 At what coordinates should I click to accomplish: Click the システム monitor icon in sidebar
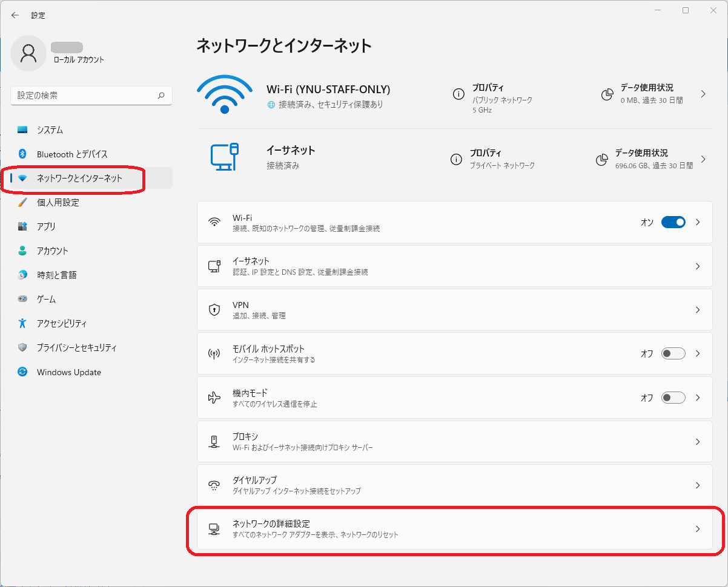click(x=22, y=130)
